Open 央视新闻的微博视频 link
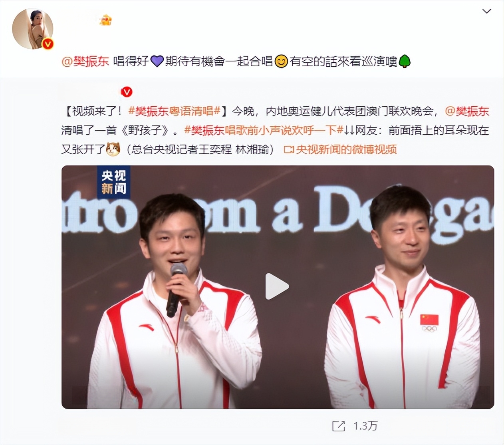This screenshot has width=504, height=445. click(346, 150)
